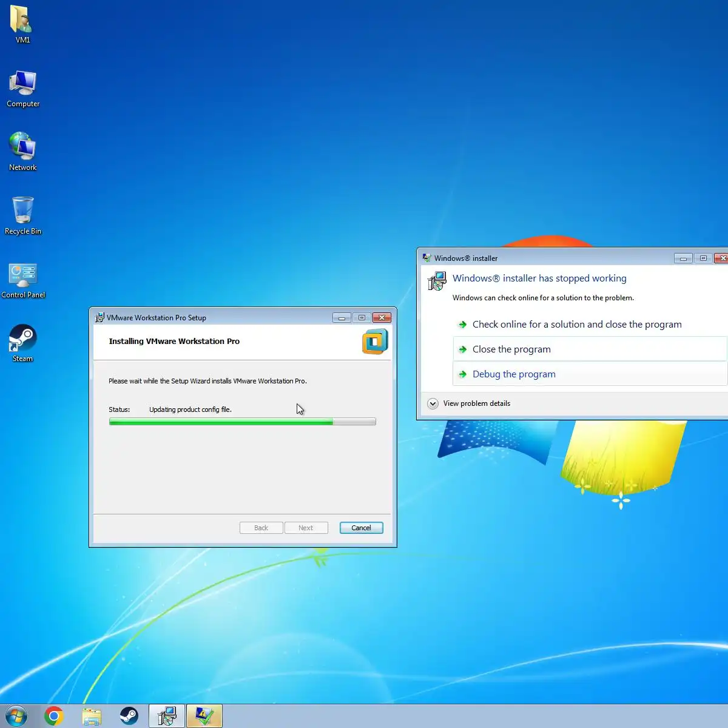Open Windows Explorer from the taskbar
Viewport: 728px width, 728px height.
click(x=92, y=716)
